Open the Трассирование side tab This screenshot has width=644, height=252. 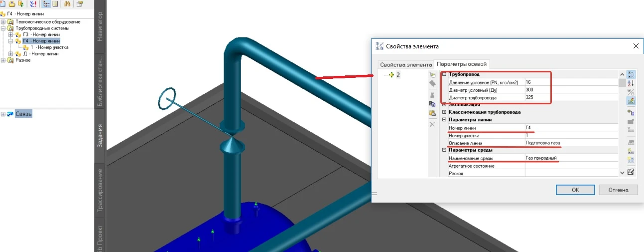click(99, 190)
